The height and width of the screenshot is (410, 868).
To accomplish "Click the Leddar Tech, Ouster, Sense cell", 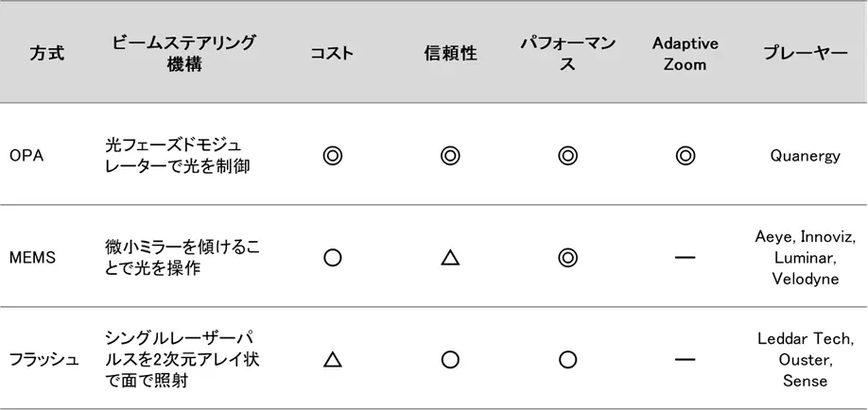I will point(805,360).
